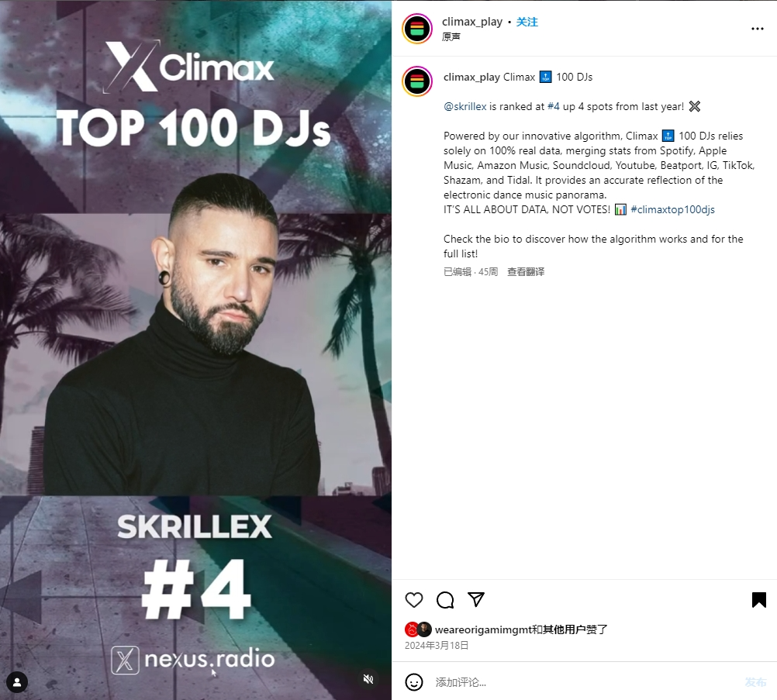
Task: Open the @skrillex mention link
Action: [464, 106]
